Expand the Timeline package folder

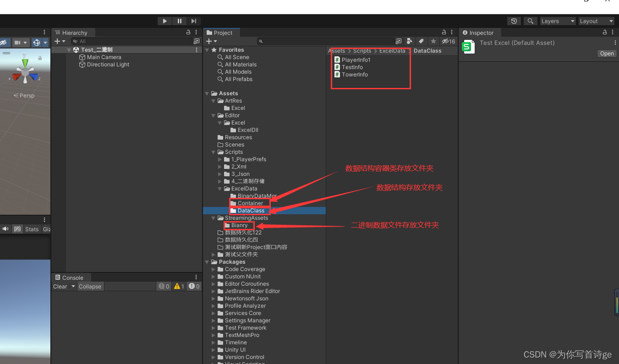coord(213,342)
